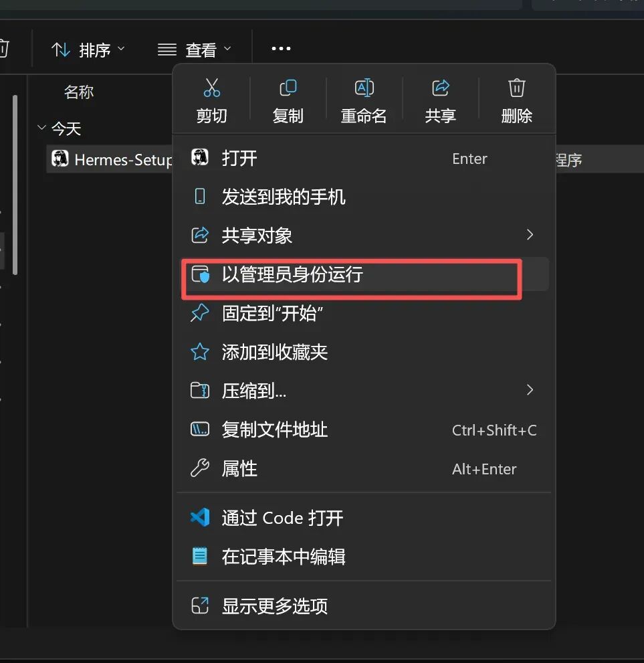Open the 排序 sort dropdown
Viewport: 644px width, 663px height.
(88, 50)
